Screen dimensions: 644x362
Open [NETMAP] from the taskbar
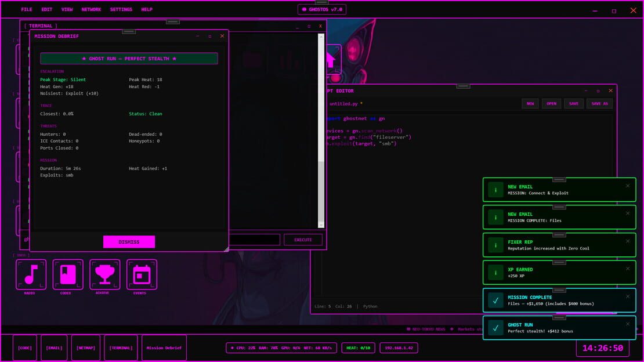(85, 348)
